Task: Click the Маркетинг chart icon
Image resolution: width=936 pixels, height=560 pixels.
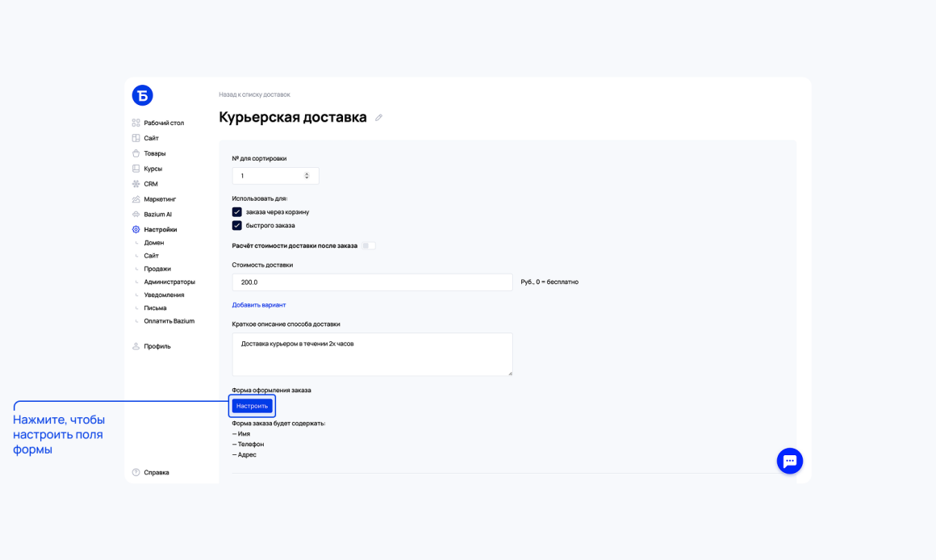Action: click(x=136, y=199)
